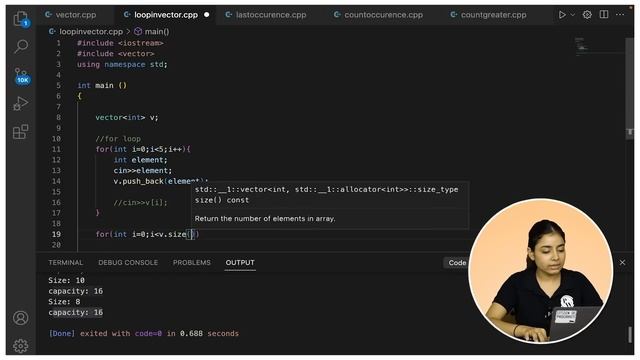
Task: Click the 'using namespace std;' line
Action: point(122,64)
